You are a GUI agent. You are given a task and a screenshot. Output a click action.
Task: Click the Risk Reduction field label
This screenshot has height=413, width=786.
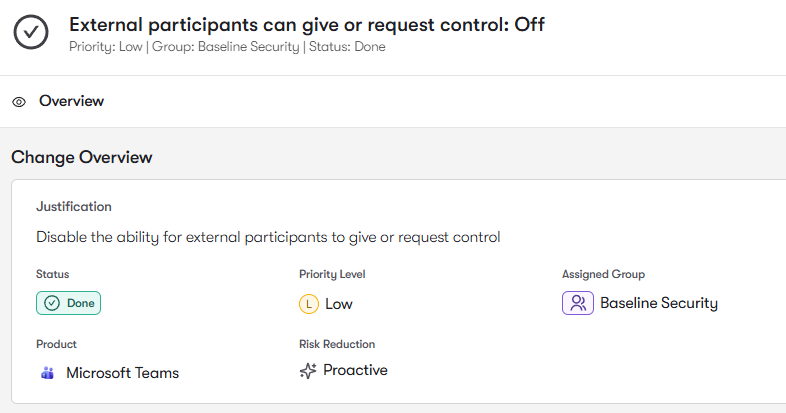337,344
